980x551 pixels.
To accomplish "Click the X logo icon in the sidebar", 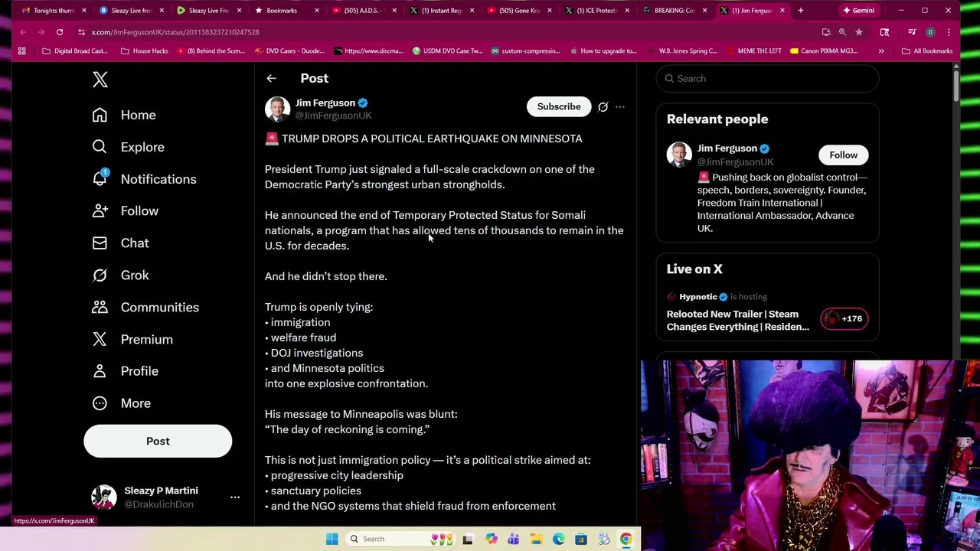I will point(100,80).
